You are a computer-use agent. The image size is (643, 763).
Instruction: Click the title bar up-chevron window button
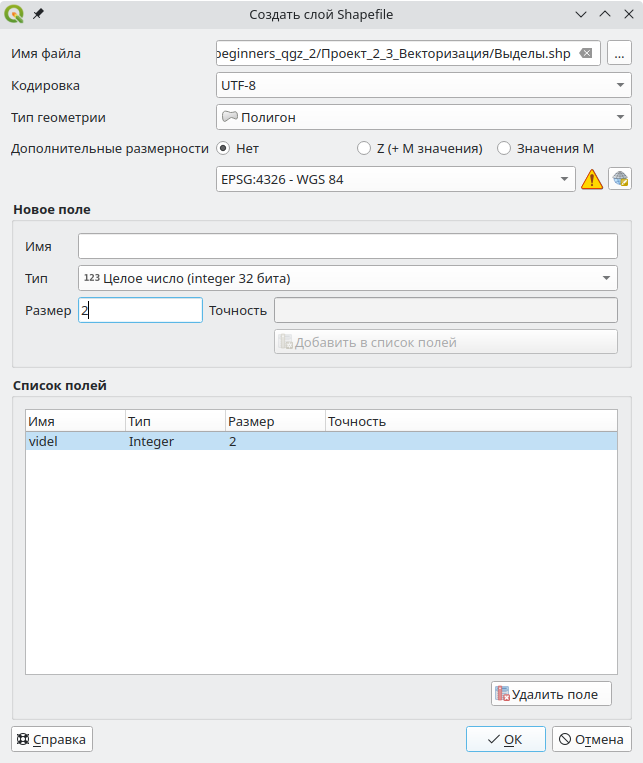(605, 14)
